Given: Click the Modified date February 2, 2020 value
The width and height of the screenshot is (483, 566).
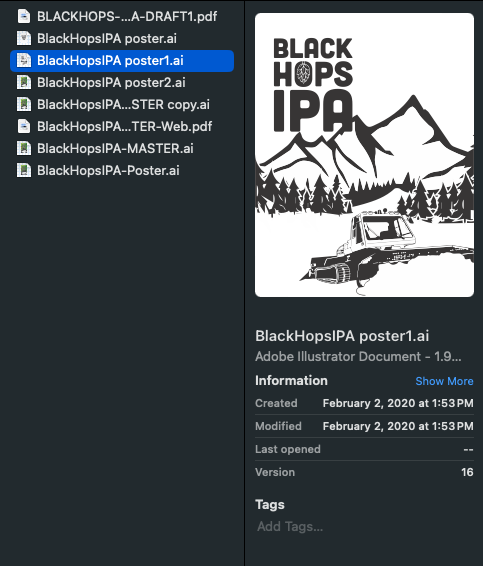Looking at the screenshot, I should (398, 426).
